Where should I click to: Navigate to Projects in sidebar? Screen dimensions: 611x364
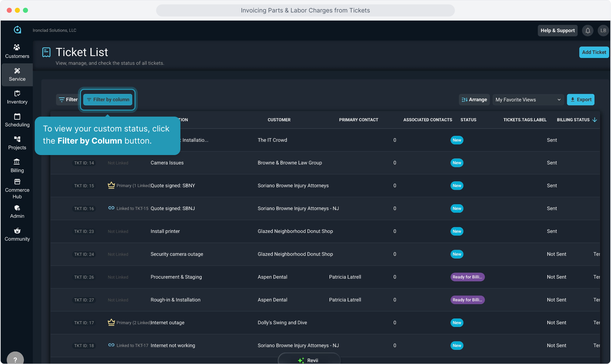(17, 143)
